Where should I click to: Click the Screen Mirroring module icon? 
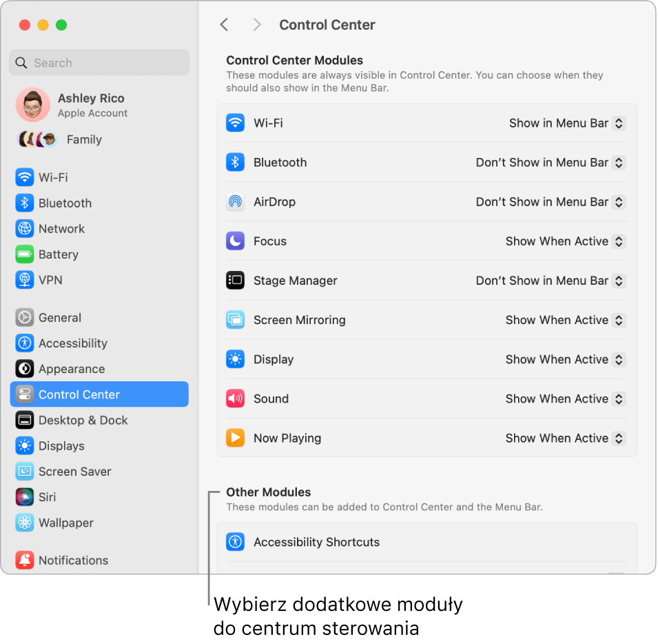coord(236,319)
